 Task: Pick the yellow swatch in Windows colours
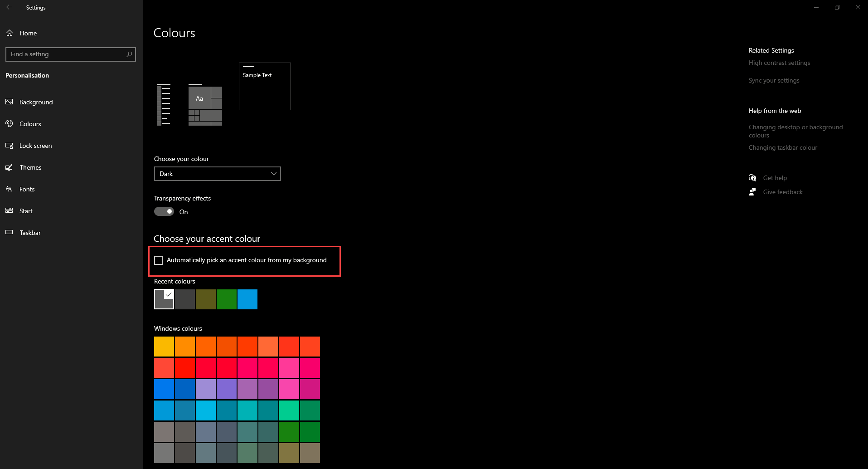click(x=164, y=347)
